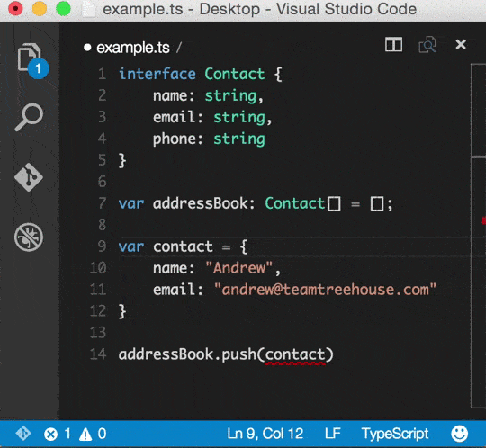This screenshot has width=486, height=448.
Task: Click the red error marker in the overview ruler
Action: (484, 220)
